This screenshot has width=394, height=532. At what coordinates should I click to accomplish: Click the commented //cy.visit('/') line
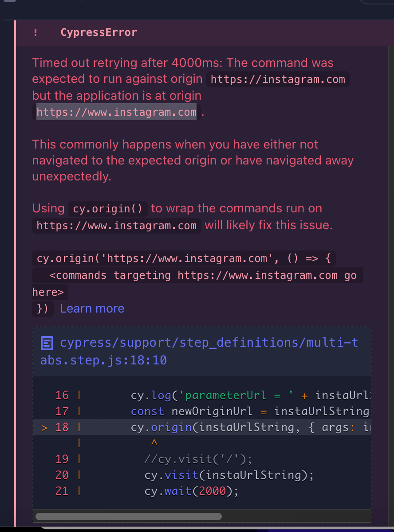coord(198,459)
